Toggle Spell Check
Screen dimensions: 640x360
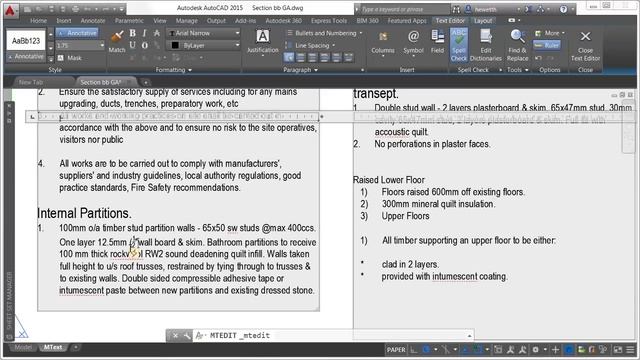tap(459, 45)
